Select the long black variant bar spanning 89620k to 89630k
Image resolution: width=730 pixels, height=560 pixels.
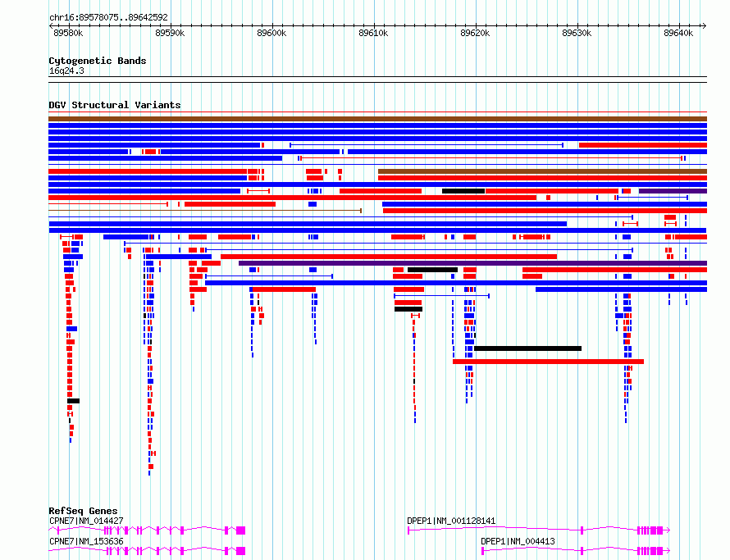coord(527,348)
